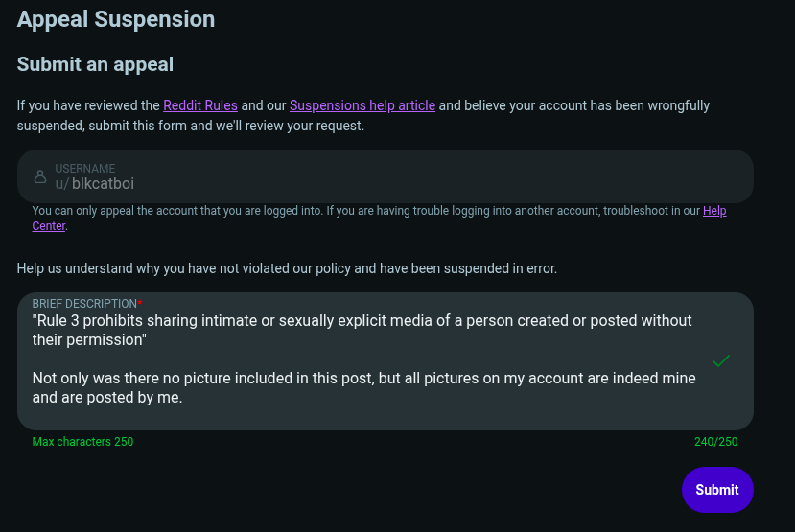Click the BRIEF DESCRIPTION field label
795x532 pixels.
point(84,303)
